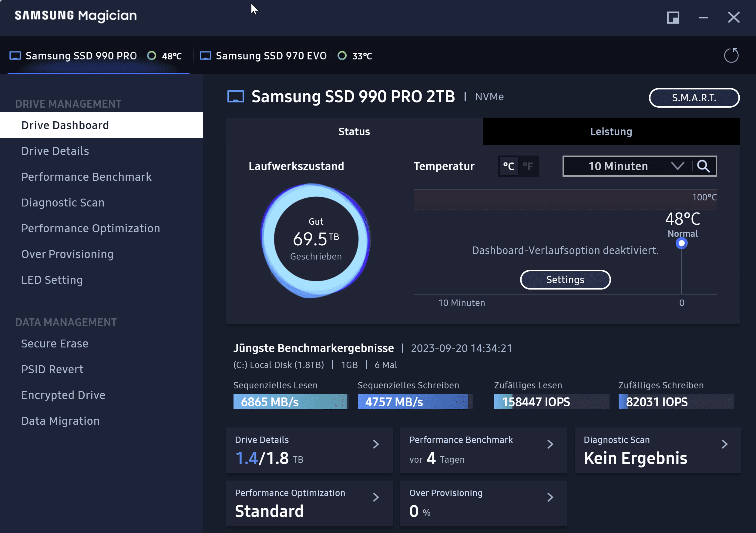Click the 6865 MB/s sequential read bar
This screenshot has height=533, width=756.
pos(291,402)
